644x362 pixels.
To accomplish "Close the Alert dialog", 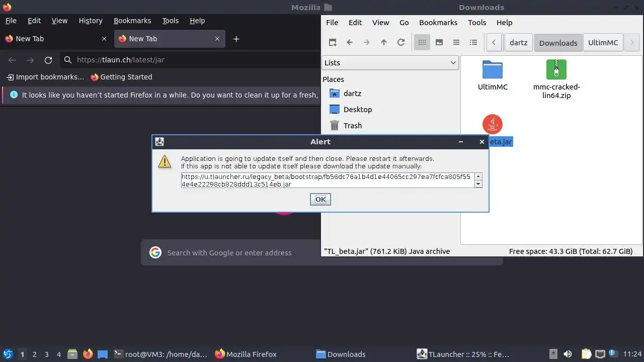I will [x=482, y=142].
